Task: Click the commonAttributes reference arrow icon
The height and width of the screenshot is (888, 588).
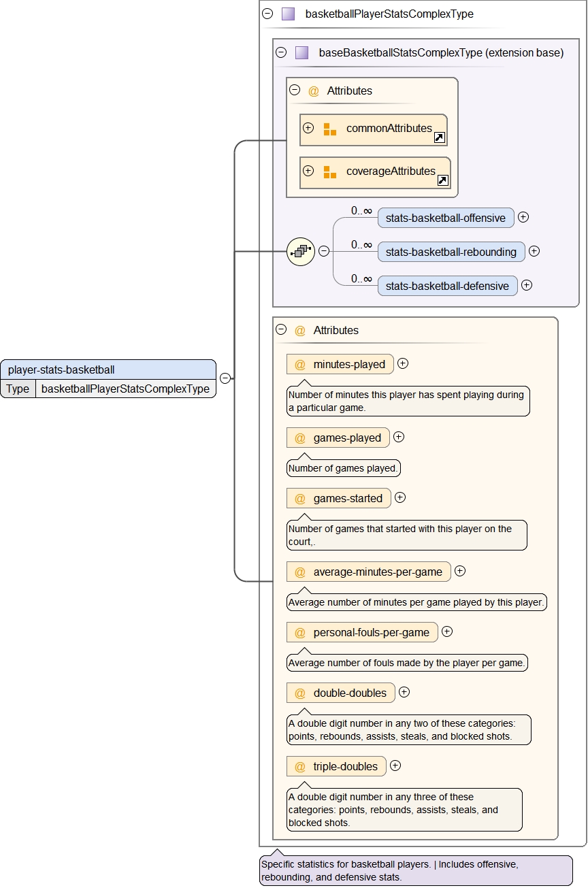Action: point(440,138)
